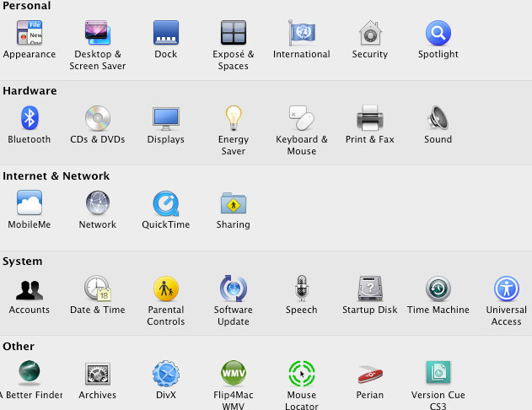The image size is (532, 410).
Task: Open the Sound preference pane
Action: (438, 118)
